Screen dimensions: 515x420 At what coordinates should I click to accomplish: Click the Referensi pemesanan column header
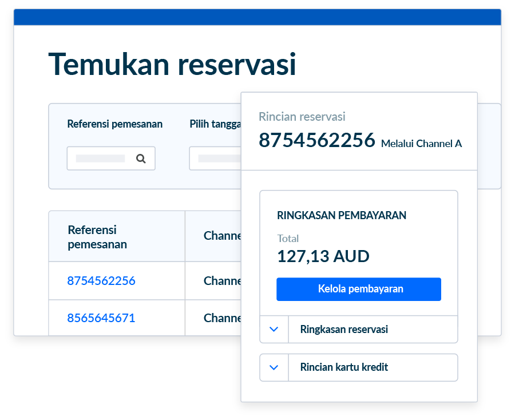[x=97, y=236]
